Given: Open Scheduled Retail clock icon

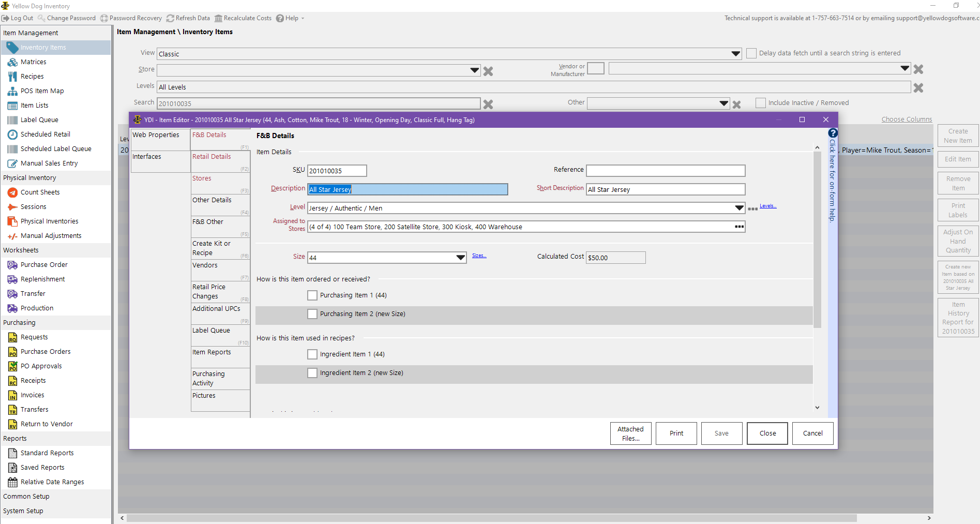Looking at the screenshot, I should pyautogui.click(x=12, y=134).
